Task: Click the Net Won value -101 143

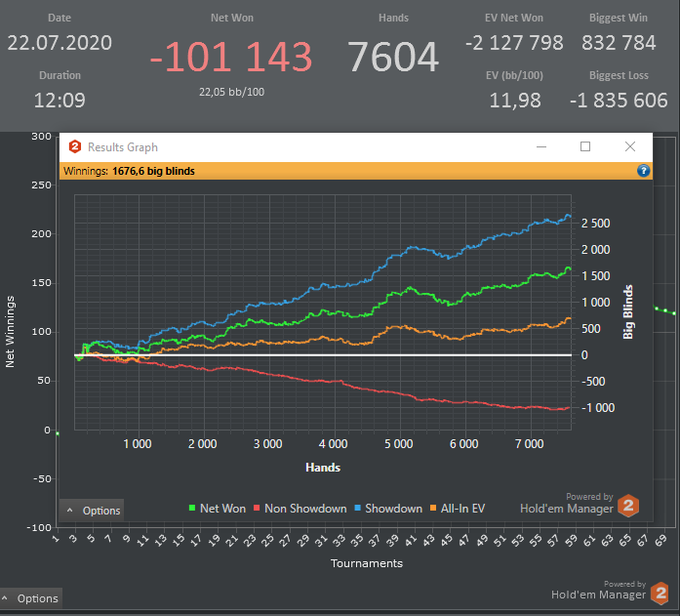Action: (231, 57)
